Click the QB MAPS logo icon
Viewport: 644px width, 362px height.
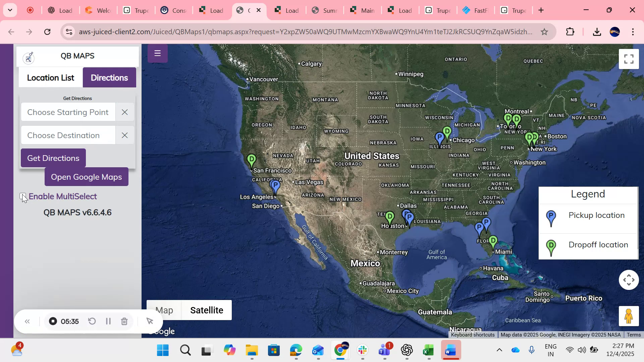click(x=29, y=58)
